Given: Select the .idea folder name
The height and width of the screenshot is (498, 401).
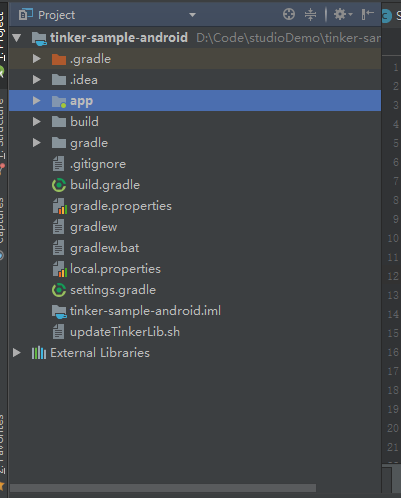Looking at the screenshot, I should [x=84, y=80].
